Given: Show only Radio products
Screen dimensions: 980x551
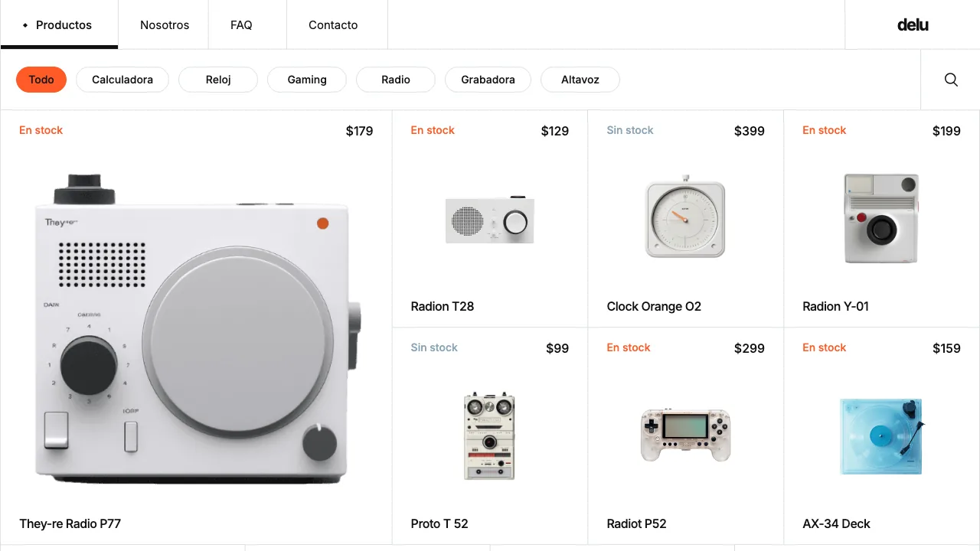Looking at the screenshot, I should pyautogui.click(x=396, y=80).
